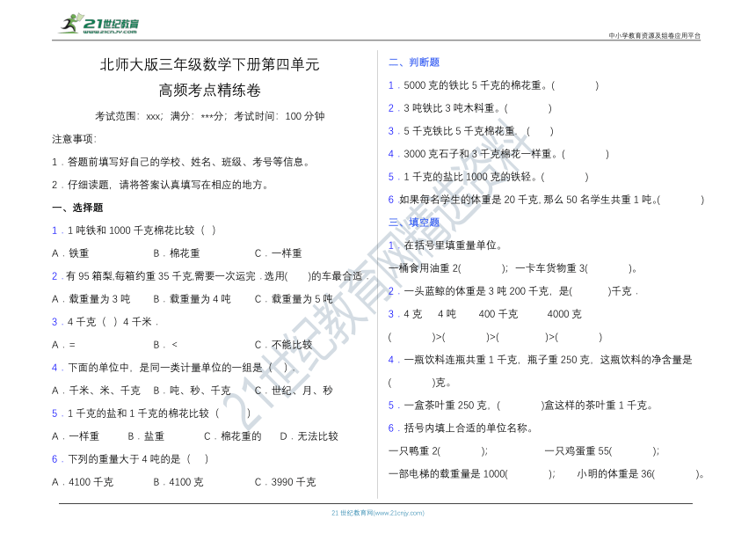Click the fill-in item 小明的体重是36( )

click(640, 473)
